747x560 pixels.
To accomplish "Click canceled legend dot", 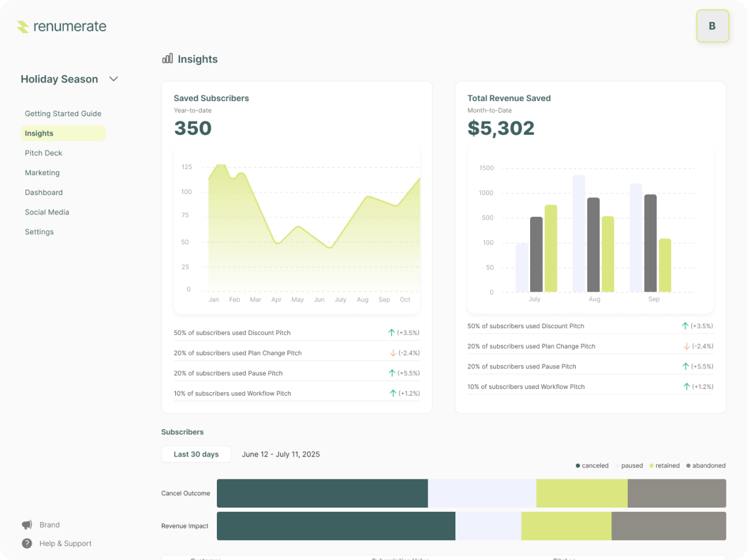I will 578,465.
